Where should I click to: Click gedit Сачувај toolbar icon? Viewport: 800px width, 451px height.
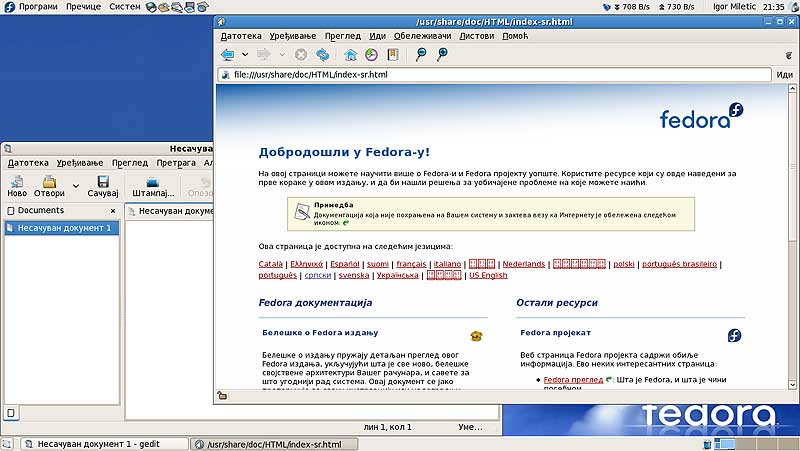[x=103, y=186]
